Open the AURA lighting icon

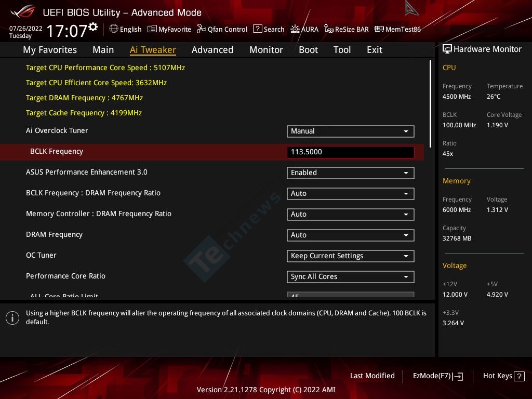tap(295, 29)
